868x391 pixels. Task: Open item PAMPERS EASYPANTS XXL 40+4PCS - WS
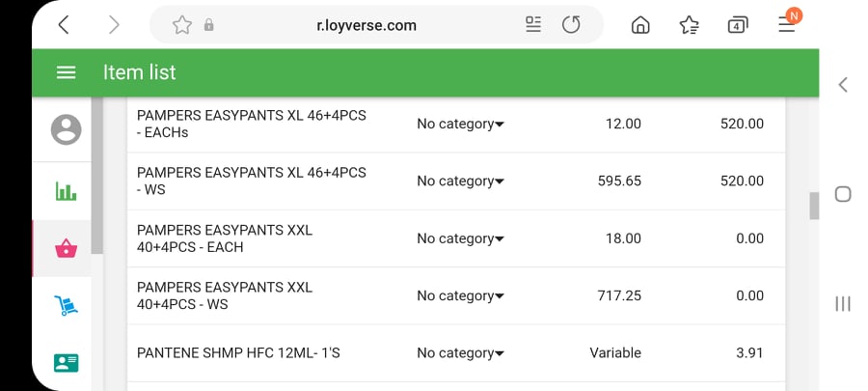coord(225,295)
